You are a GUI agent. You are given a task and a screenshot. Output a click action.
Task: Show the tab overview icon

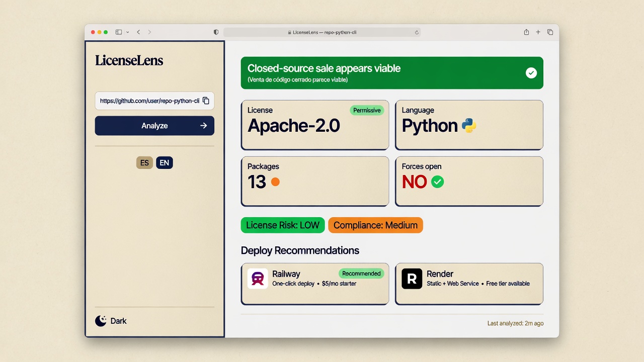[x=550, y=32]
